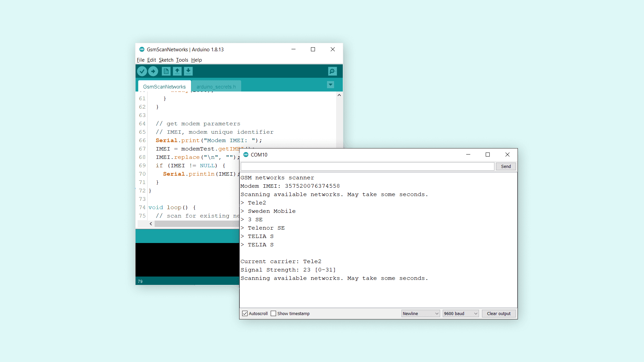The image size is (644, 362).
Task: Click the New sketch icon
Action: pos(166,71)
